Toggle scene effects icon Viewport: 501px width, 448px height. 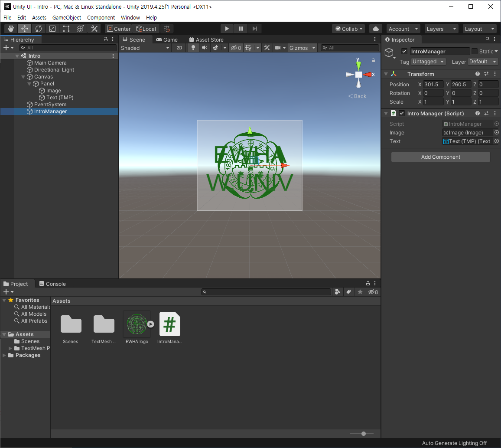[216, 48]
